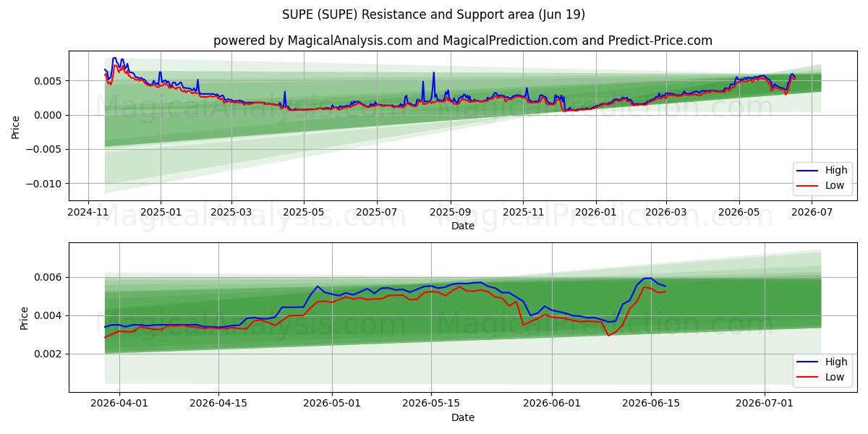Click the '2026-05-15' lower axis tick label

(x=432, y=404)
